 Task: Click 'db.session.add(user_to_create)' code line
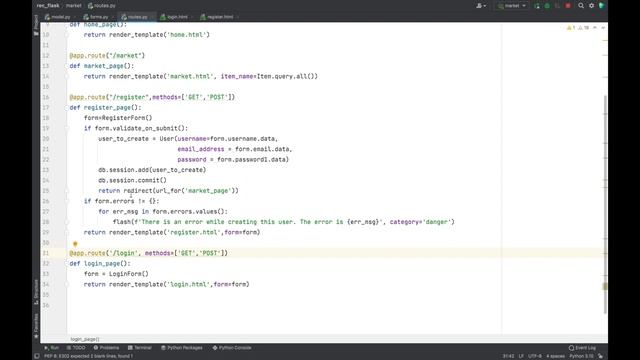coord(152,170)
